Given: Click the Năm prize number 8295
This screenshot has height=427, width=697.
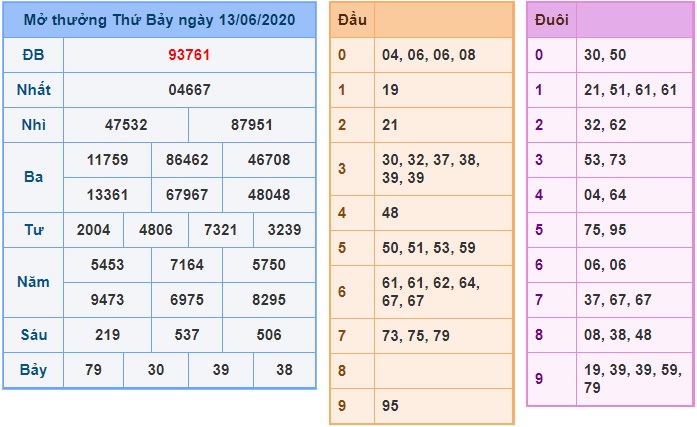Looking at the screenshot, I should [269, 300].
